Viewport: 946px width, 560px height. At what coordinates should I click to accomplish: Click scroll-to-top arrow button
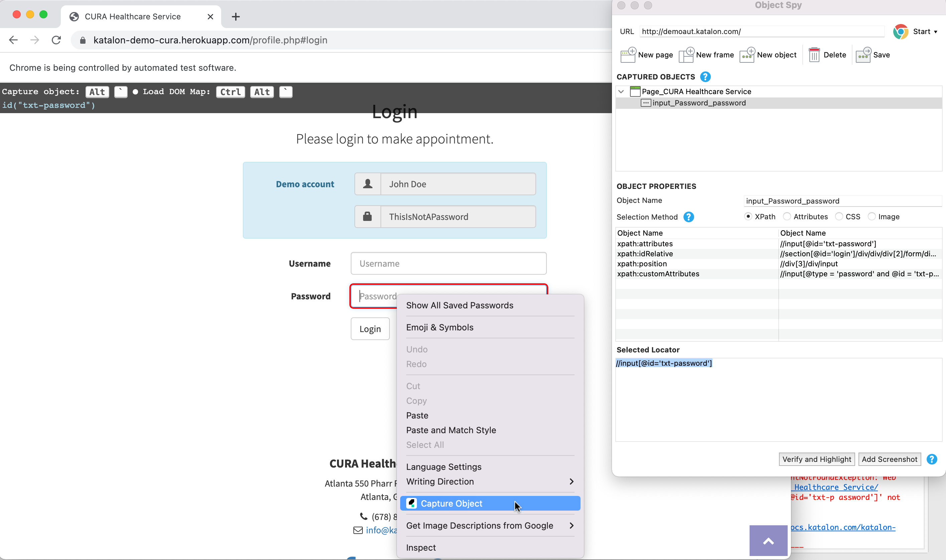pyautogui.click(x=768, y=541)
